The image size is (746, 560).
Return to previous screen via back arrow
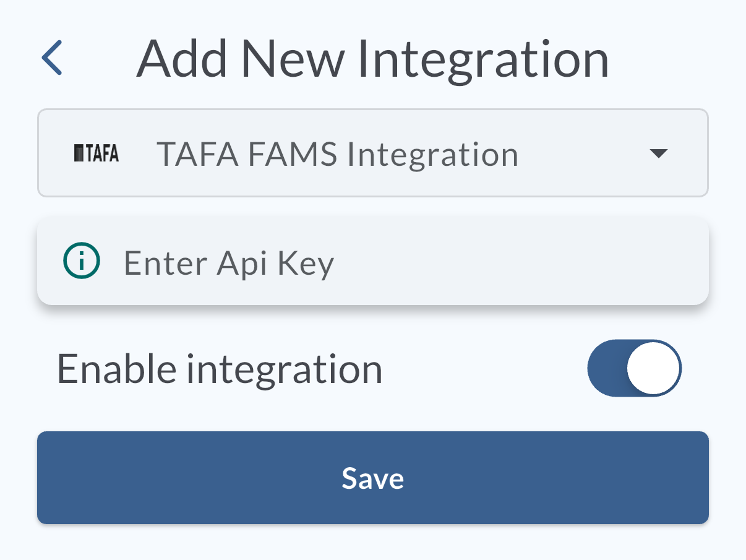tap(52, 58)
